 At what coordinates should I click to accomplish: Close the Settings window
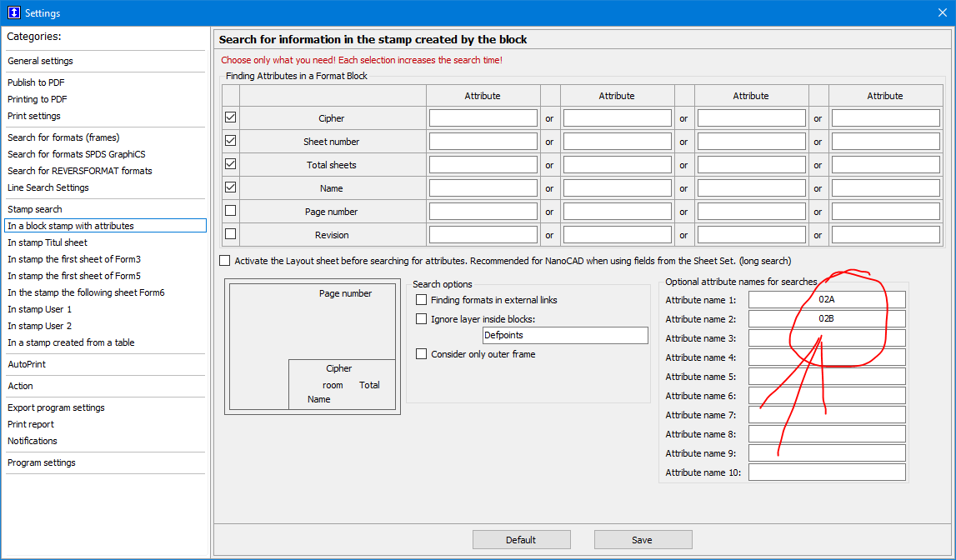click(942, 12)
